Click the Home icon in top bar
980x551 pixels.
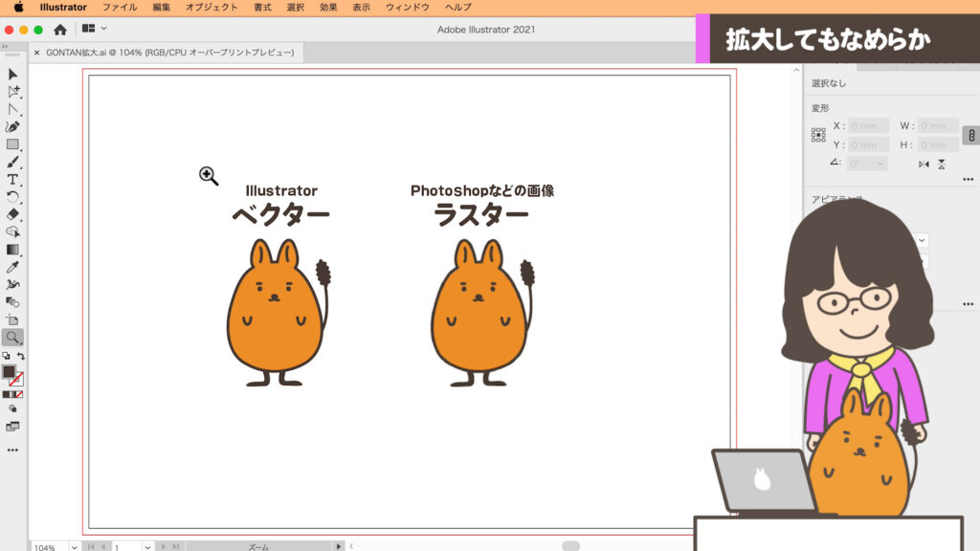(60, 30)
